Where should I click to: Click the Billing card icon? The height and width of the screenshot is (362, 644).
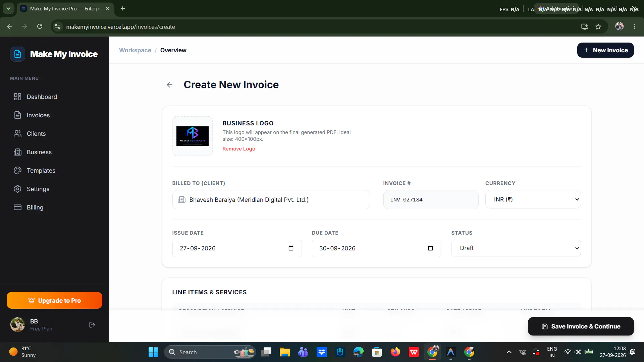[17, 207]
